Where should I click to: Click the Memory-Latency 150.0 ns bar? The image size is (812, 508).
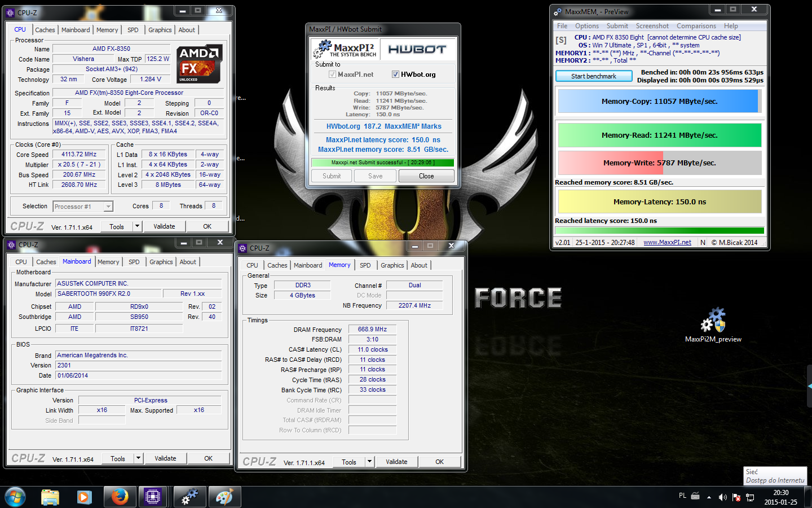tap(660, 202)
